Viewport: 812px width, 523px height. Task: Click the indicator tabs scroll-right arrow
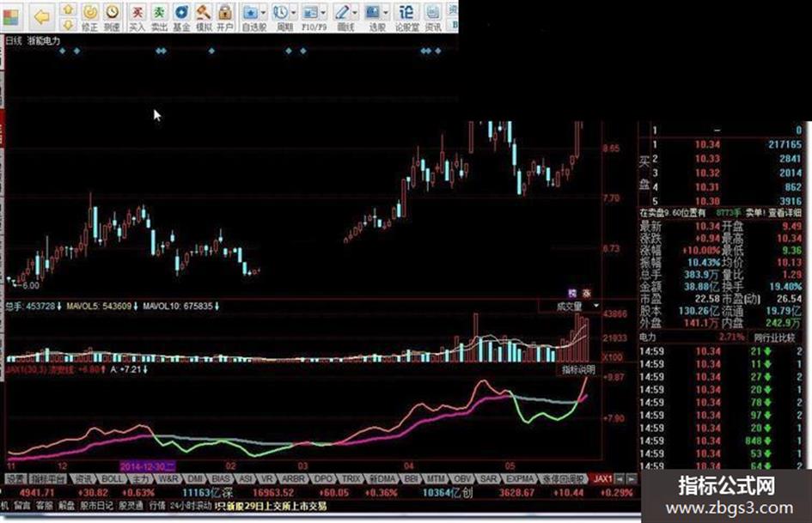(x=632, y=479)
